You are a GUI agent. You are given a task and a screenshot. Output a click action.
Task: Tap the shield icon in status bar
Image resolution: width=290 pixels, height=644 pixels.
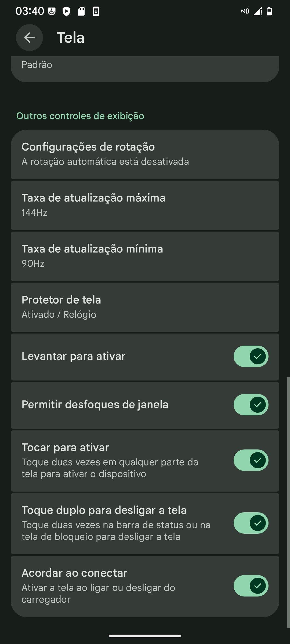click(66, 11)
